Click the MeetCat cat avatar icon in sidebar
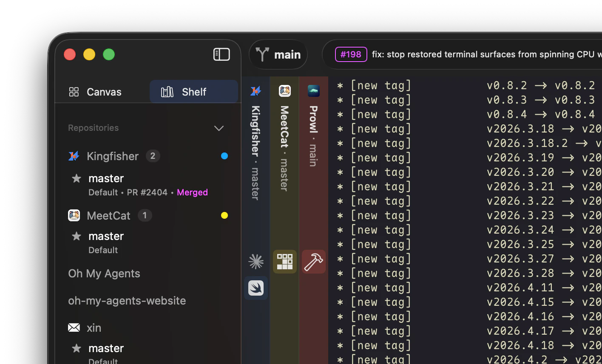This screenshot has height=364, width=602. pos(74,215)
